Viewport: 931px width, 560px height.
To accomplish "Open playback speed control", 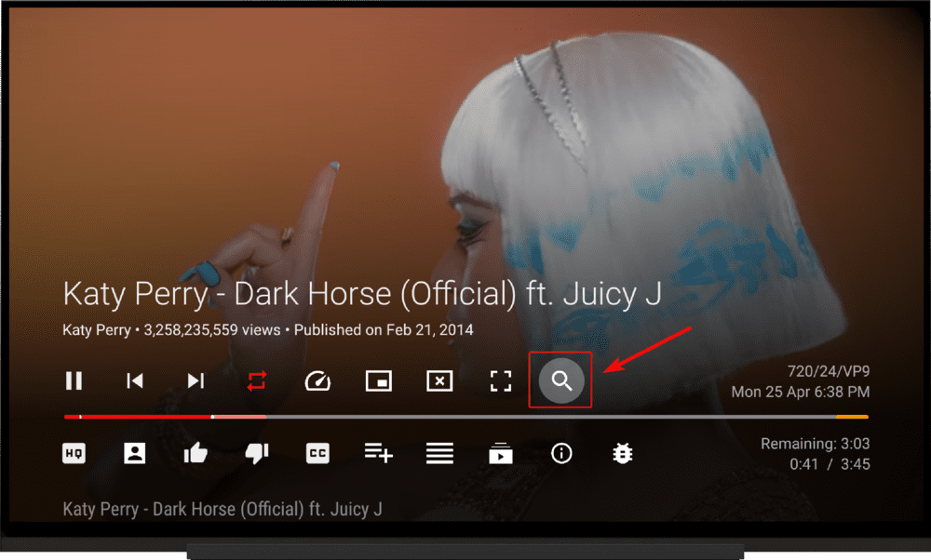I will [x=317, y=380].
